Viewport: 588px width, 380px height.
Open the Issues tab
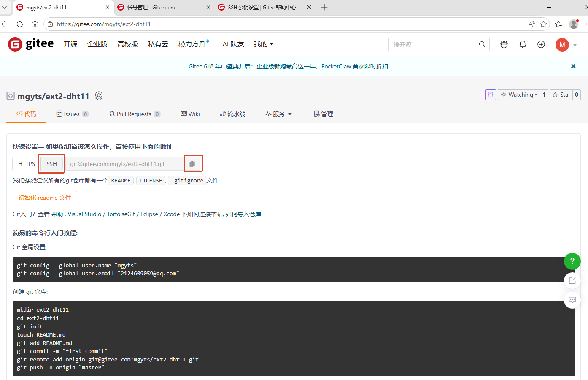pos(73,114)
